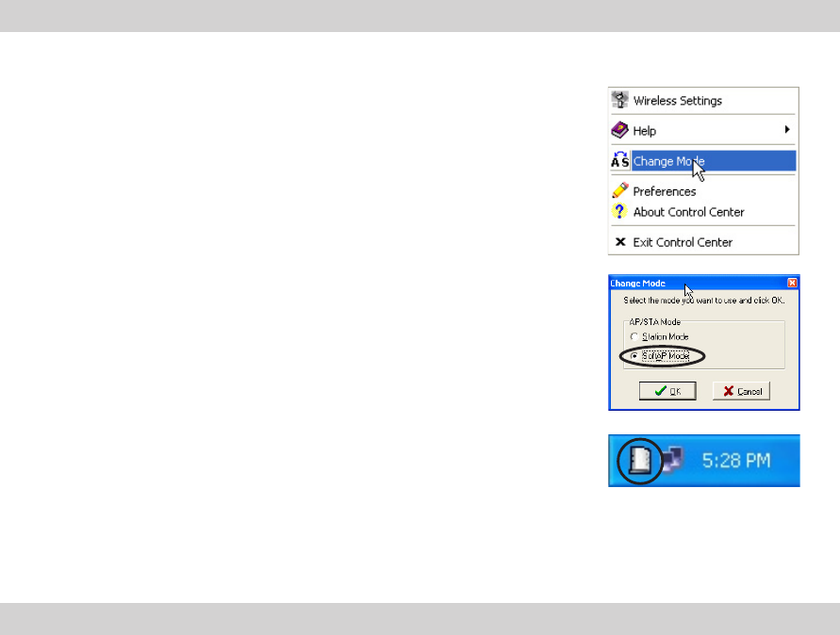Confirm mode change with OK button
Viewport: 840px width, 635px height.
[x=667, y=391]
